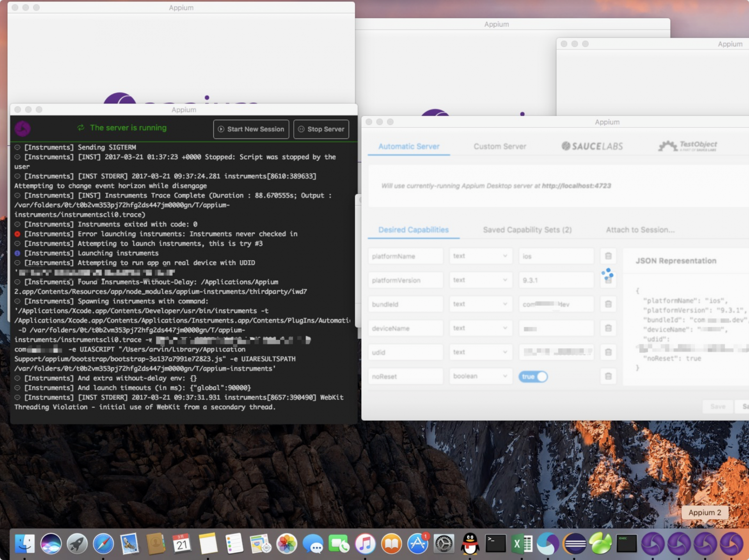
Task: Click the ios value field
Action: [x=556, y=256]
